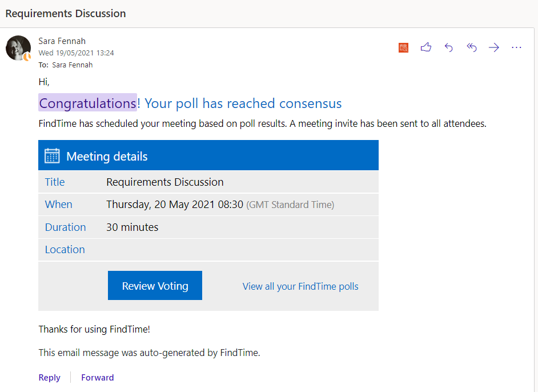Click the highlighted word Congratulations
Screen dimensions: 538x392
[87, 103]
